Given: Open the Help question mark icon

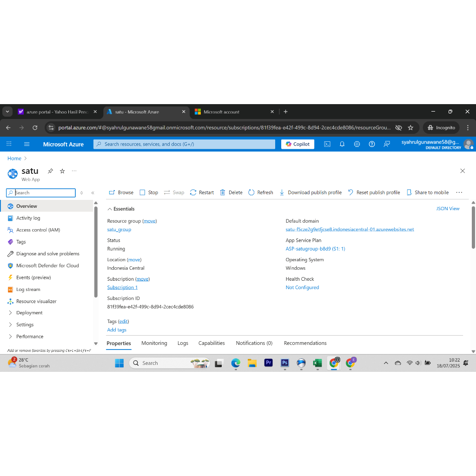Looking at the screenshot, I should [372, 144].
